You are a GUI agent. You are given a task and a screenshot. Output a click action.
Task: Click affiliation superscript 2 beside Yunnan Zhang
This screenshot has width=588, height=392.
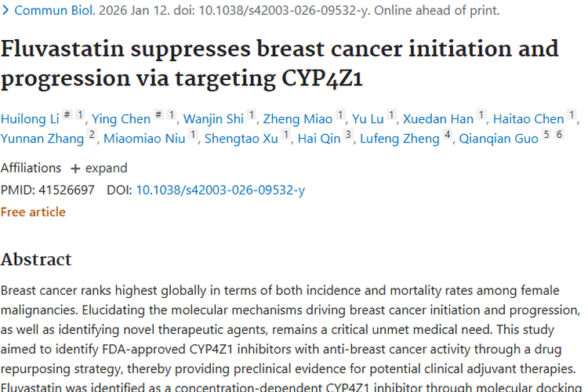point(92,136)
